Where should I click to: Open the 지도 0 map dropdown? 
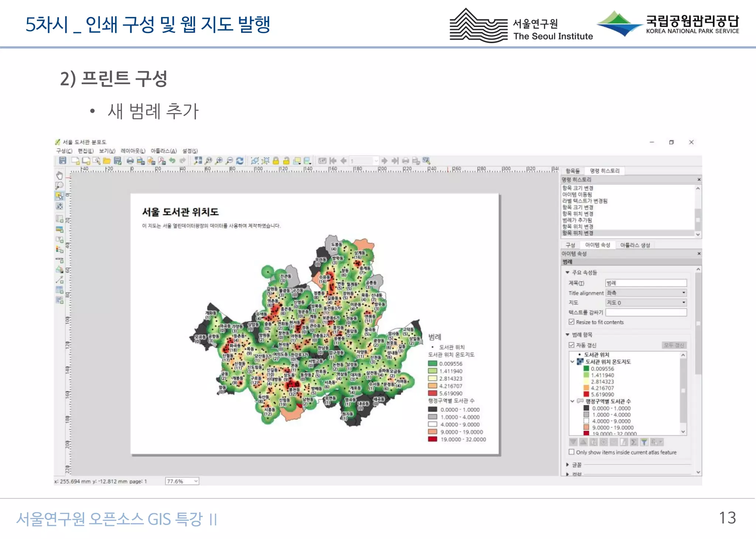[646, 302]
